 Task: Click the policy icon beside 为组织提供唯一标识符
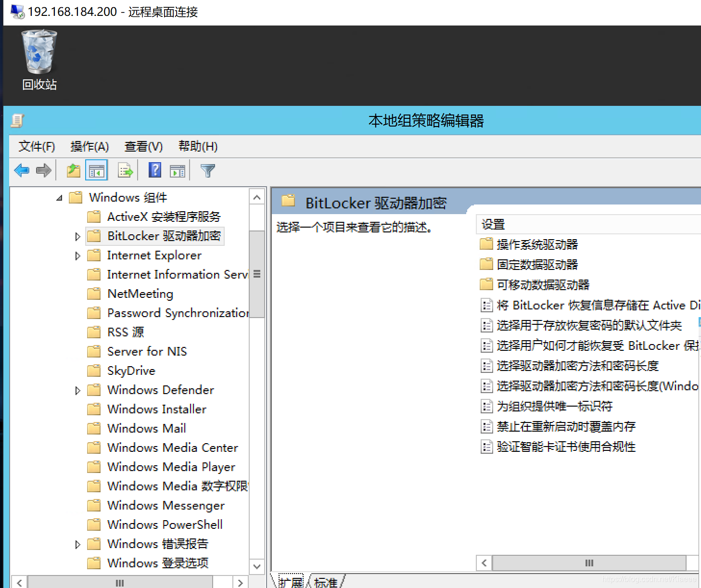(487, 406)
